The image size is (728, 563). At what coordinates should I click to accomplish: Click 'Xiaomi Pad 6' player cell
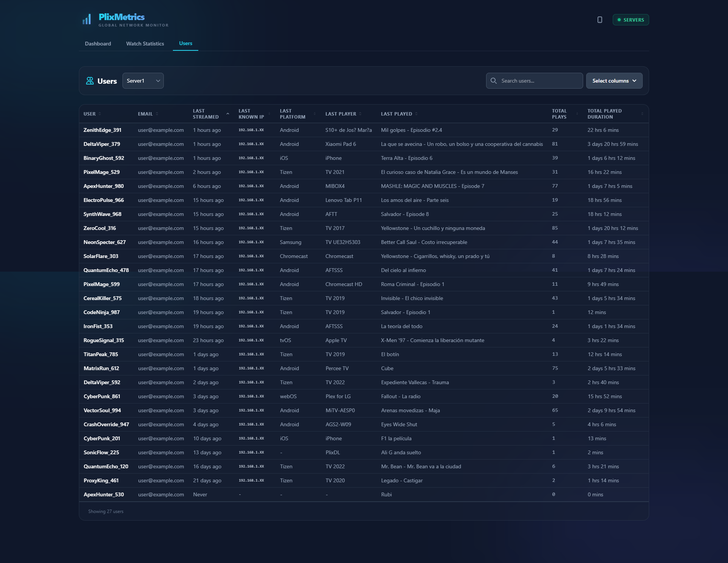(x=340, y=144)
